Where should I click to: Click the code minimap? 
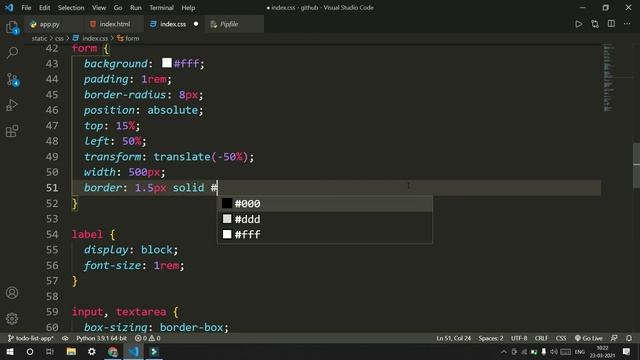click(x=609, y=77)
